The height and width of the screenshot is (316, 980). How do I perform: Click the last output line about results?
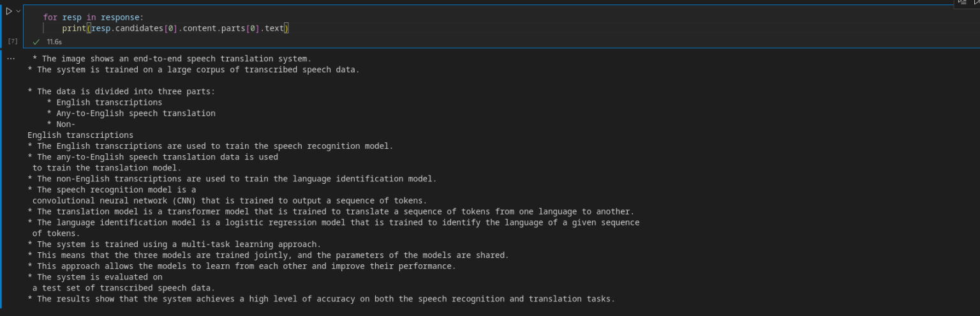click(x=325, y=299)
